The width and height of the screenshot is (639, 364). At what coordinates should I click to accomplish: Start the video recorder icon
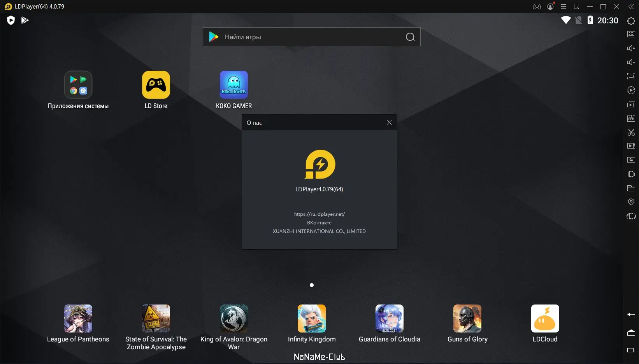tap(631, 146)
